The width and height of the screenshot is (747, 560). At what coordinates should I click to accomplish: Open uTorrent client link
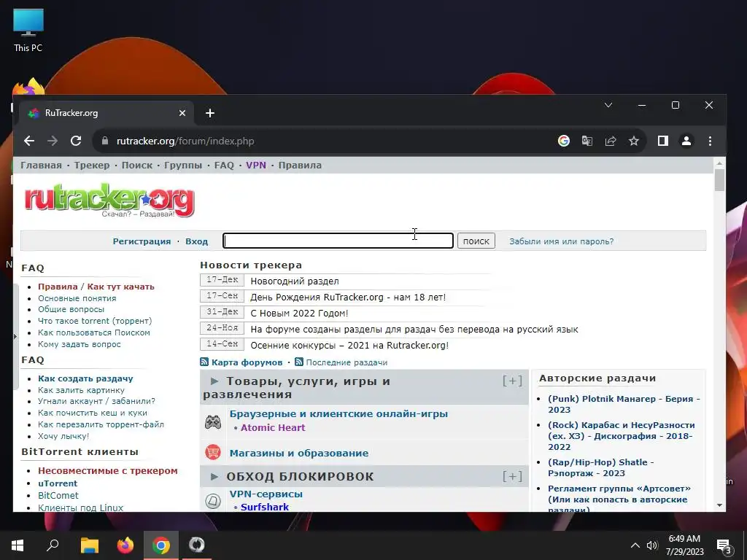[58, 483]
